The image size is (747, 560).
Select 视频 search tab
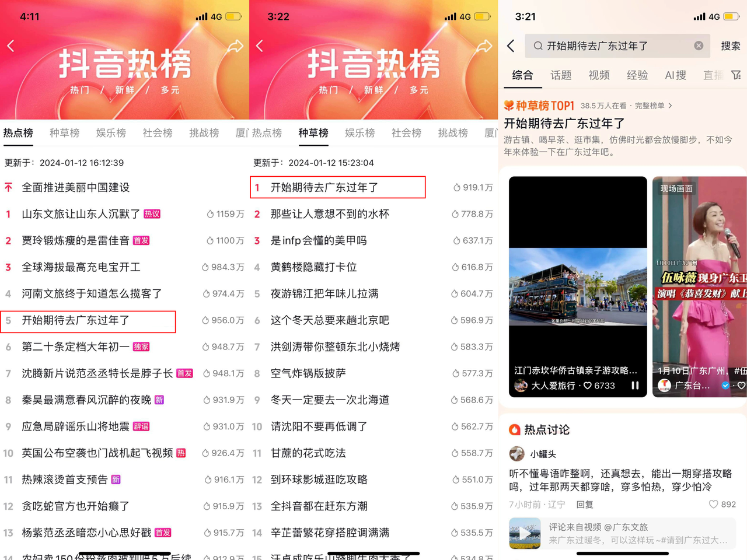(599, 75)
